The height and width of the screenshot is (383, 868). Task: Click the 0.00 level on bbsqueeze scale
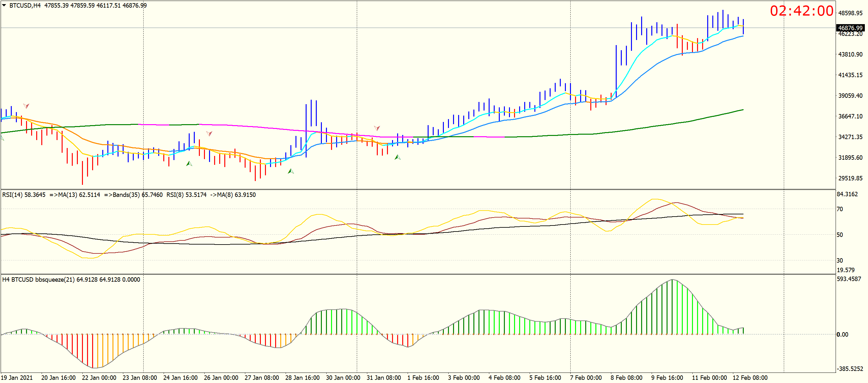[x=842, y=334]
